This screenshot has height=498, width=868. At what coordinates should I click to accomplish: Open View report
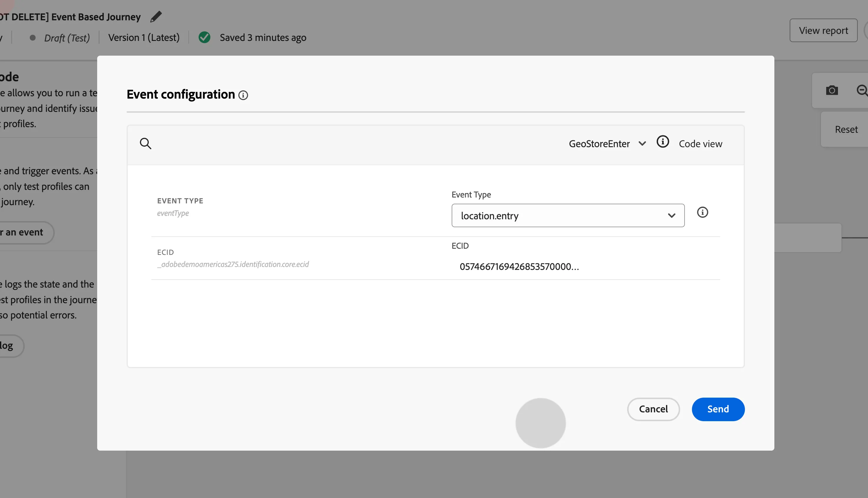point(823,30)
